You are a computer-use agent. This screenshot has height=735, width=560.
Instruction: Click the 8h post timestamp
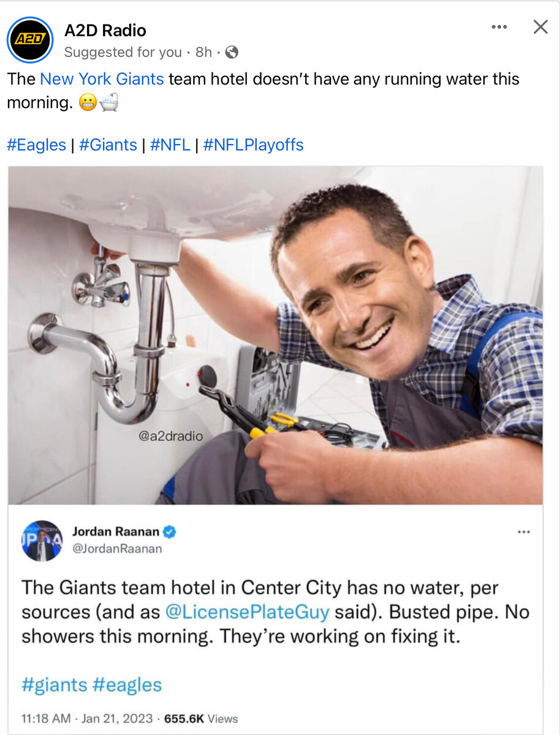coord(203,53)
